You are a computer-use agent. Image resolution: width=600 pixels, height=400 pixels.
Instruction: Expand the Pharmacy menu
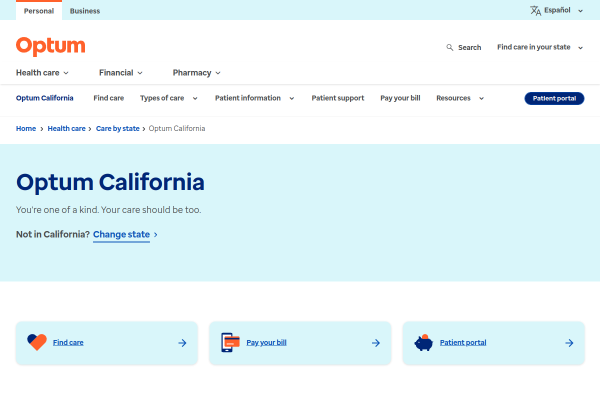coord(196,73)
